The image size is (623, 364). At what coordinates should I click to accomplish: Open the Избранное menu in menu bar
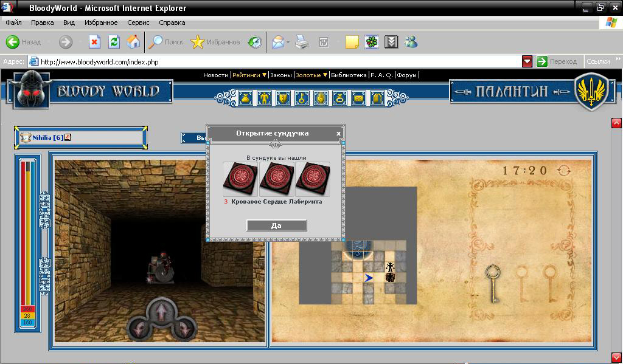tap(101, 22)
